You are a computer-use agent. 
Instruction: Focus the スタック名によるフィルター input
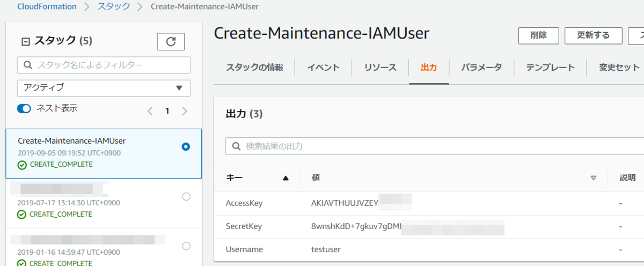pyautogui.click(x=104, y=65)
